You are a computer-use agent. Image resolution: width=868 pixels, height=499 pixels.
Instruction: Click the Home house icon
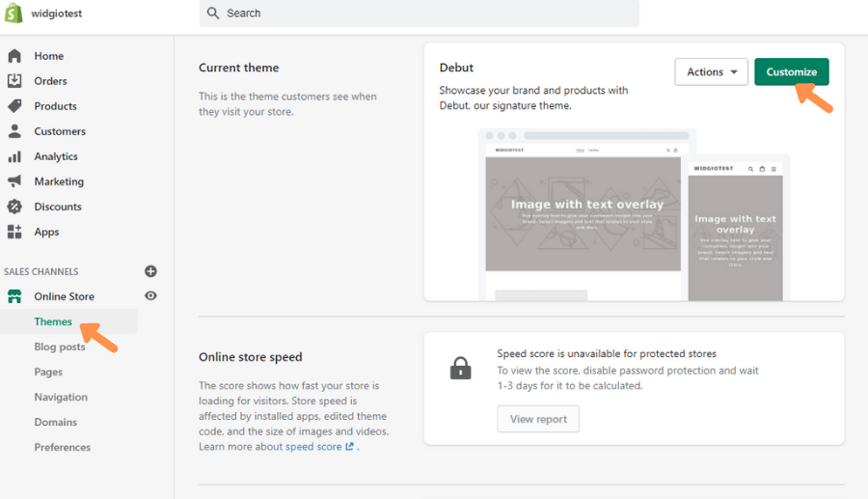[x=14, y=56]
